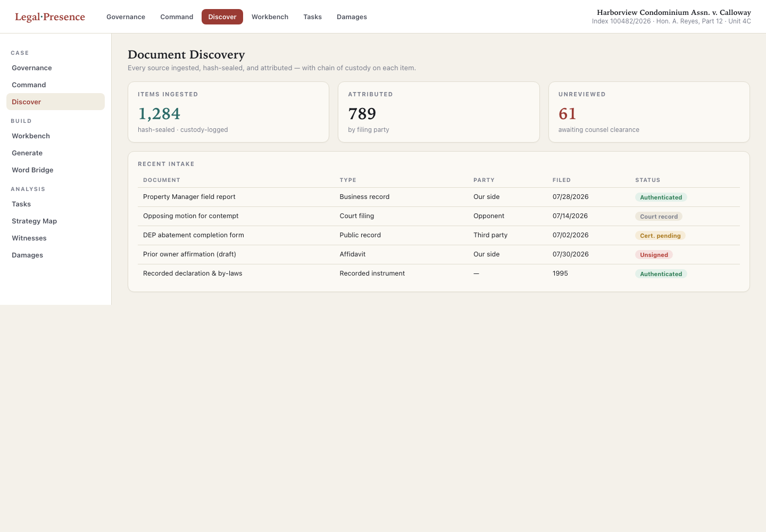Click the 07/28/2026 filed date
The image size is (766, 532).
point(571,197)
